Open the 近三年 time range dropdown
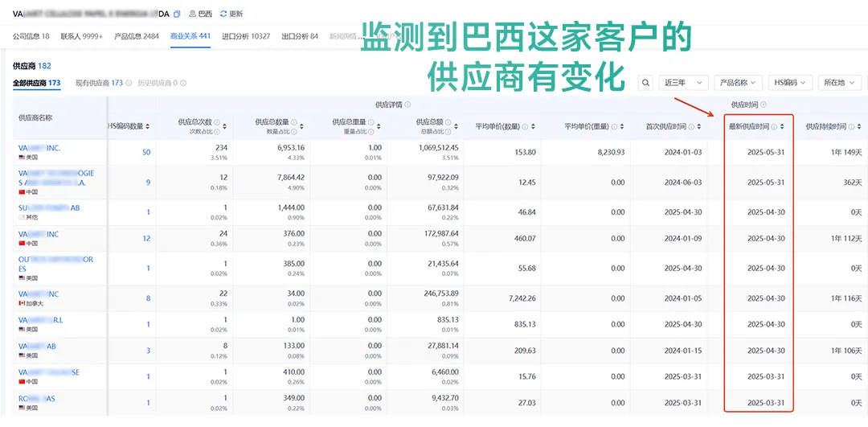The width and height of the screenshot is (868, 427). tap(683, 83)
